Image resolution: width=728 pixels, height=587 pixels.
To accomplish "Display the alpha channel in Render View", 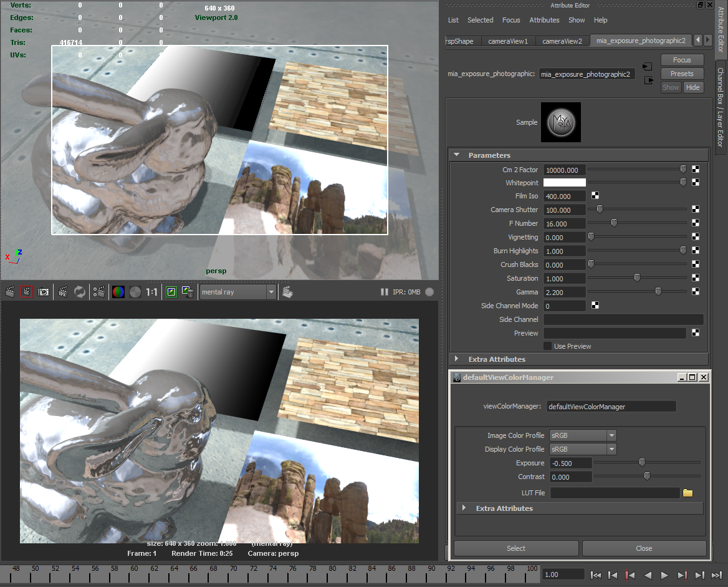I will (x=136, y=291).
